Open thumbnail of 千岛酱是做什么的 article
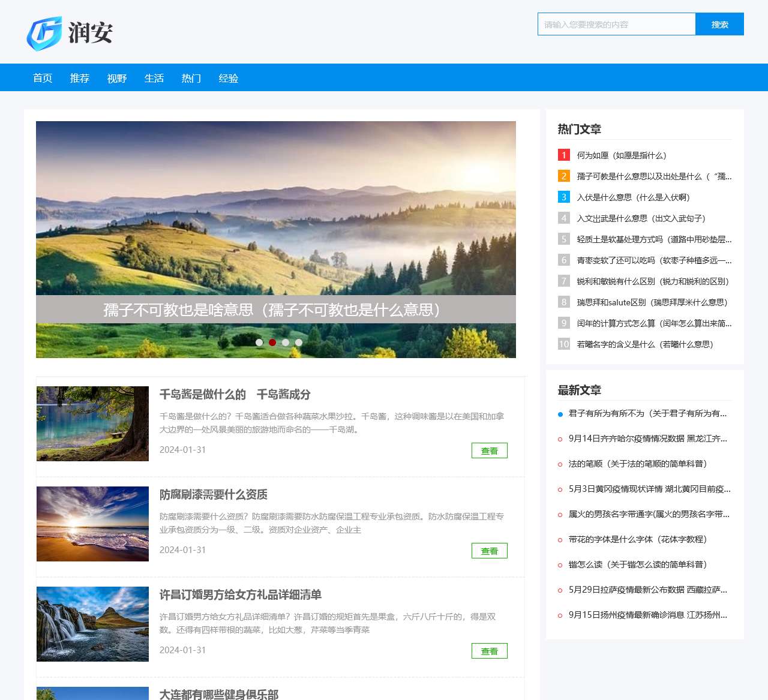The width and height of the screenshot is (768, 700). click(x=92, y=423)
